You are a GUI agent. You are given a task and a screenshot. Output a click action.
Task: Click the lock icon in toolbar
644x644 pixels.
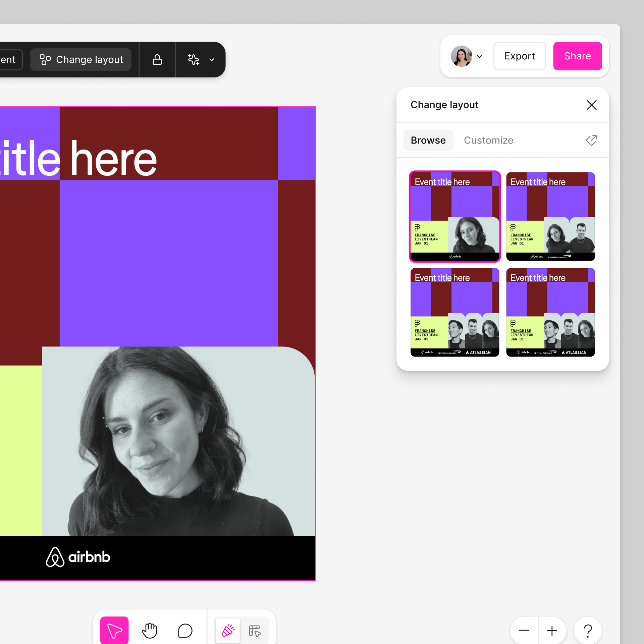pyautogui.click(x=157, y=60)
